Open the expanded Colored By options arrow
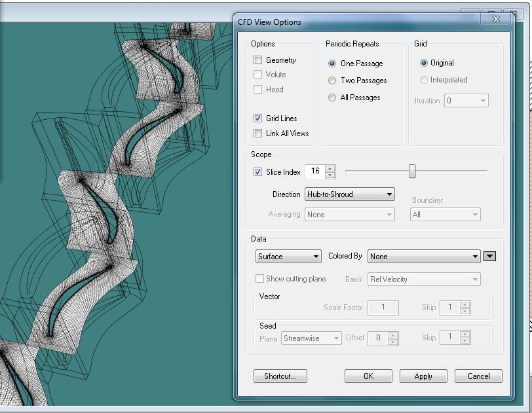 (489, 256)
